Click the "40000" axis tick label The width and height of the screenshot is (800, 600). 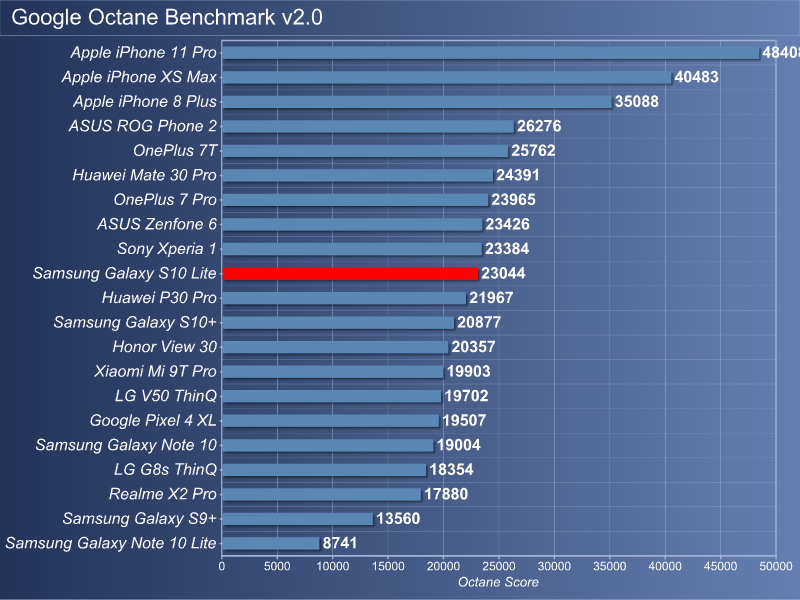[x=665, y=566]
